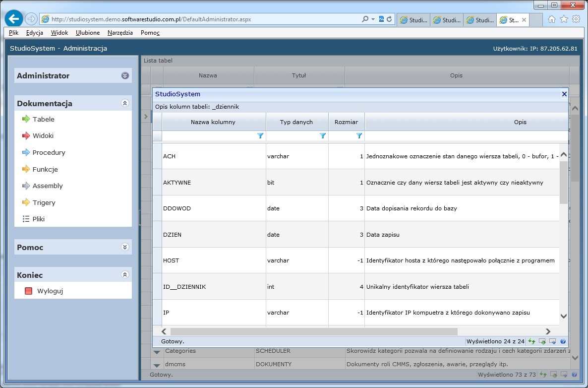Image resolution: width=588 pixels, height=388 pixels.
Task: Expand the Administrator panel
Action: point(125,76)
